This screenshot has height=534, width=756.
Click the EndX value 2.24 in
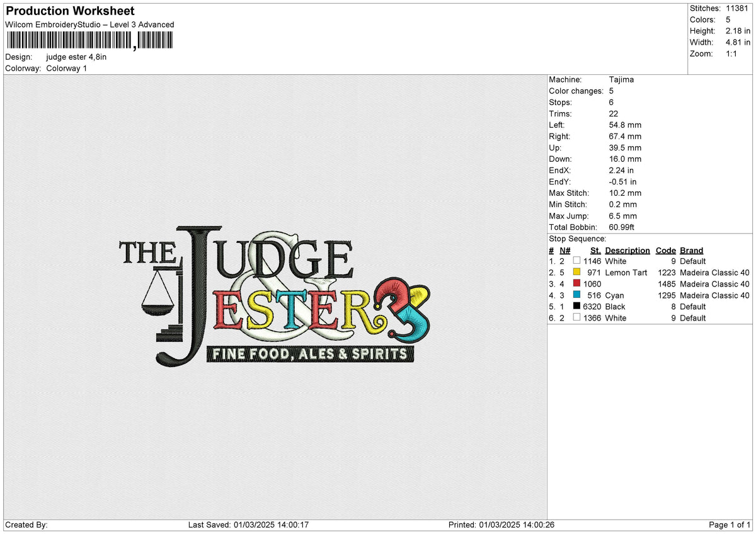pos(621,170)
